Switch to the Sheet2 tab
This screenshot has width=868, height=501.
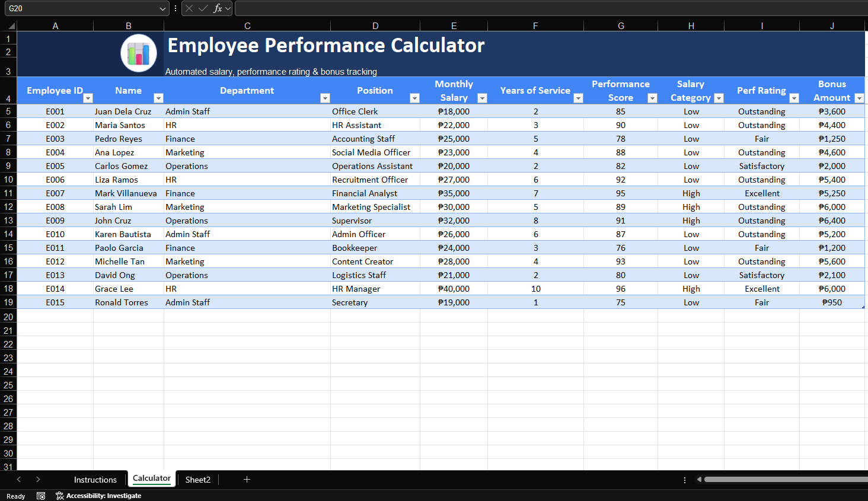(198, 480)
